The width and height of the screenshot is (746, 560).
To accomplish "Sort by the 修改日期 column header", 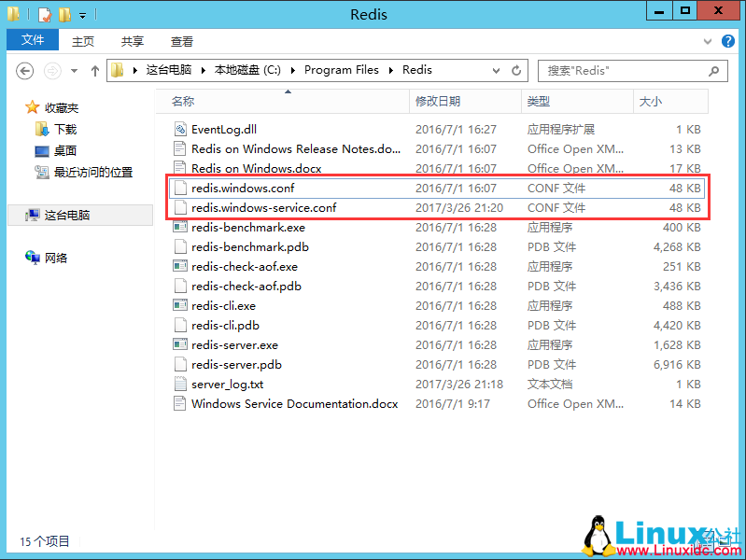I will pos(439,101).
